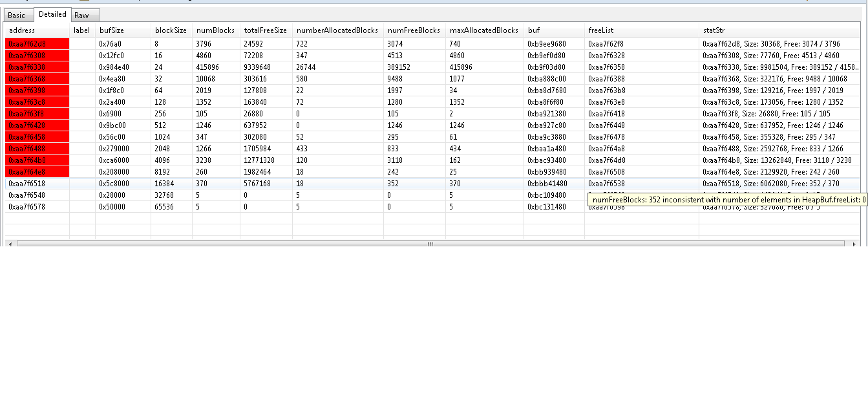The width and height of the screenshot is (868, 419).
Task: Click freeList value 0xaa7f6448
Action: (x=606, y=125)
